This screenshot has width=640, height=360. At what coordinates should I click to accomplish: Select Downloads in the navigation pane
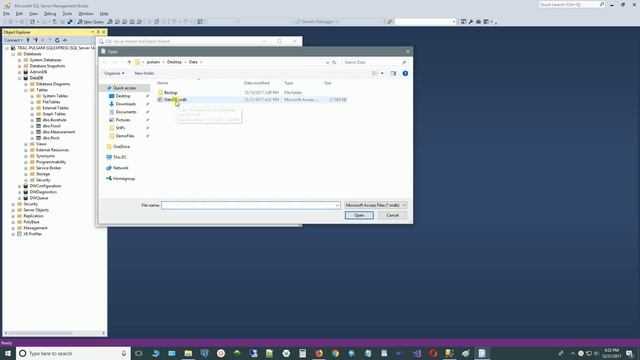(125, 104)
